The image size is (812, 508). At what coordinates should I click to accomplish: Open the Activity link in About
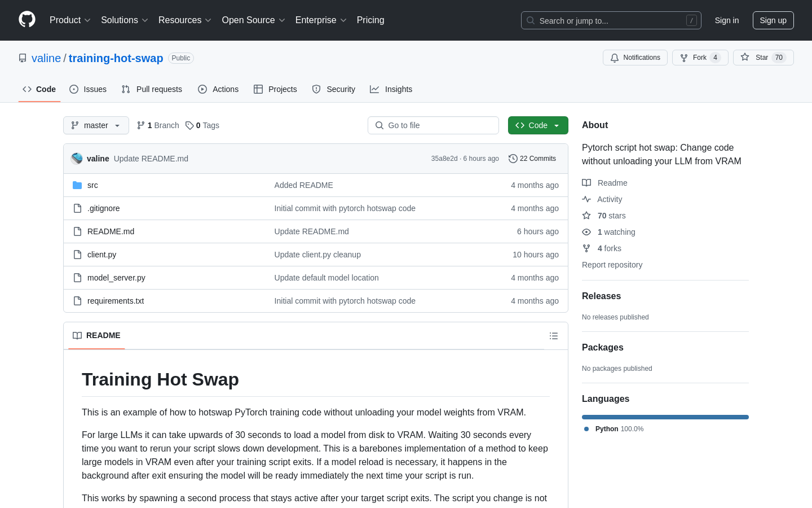click(x=602, y=199)
